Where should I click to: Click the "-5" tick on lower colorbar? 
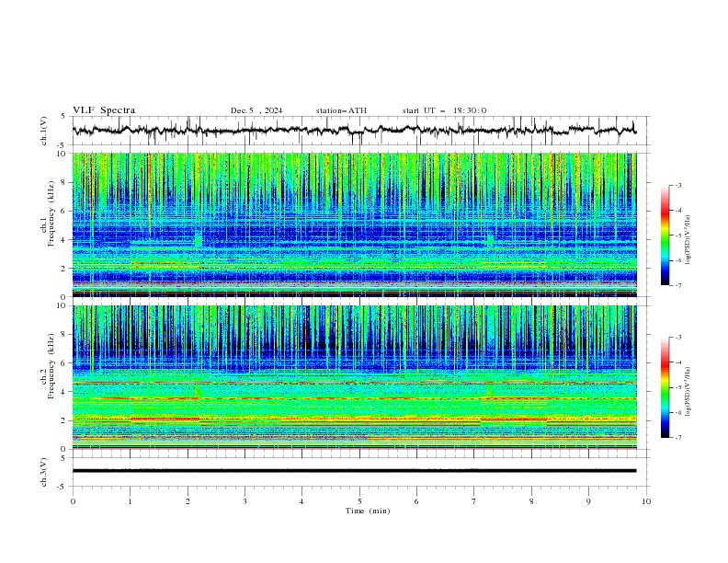coord(678,387)
